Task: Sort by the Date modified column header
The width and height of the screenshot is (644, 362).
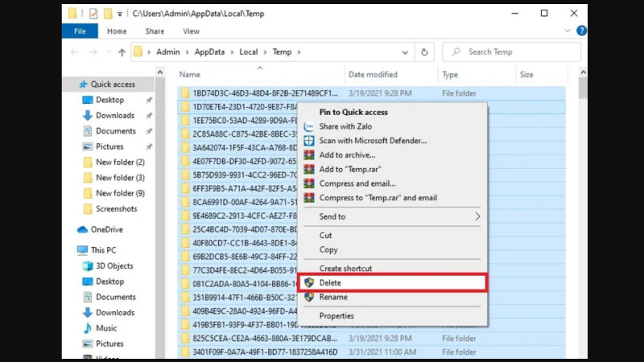Action: click(372, 75)
